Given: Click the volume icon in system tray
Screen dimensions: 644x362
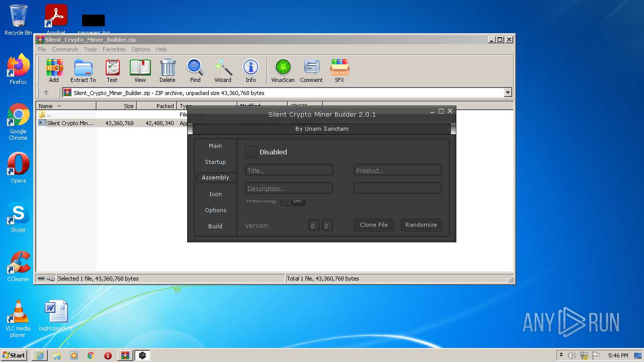Looking at the screenshot, I should point(572,355).
